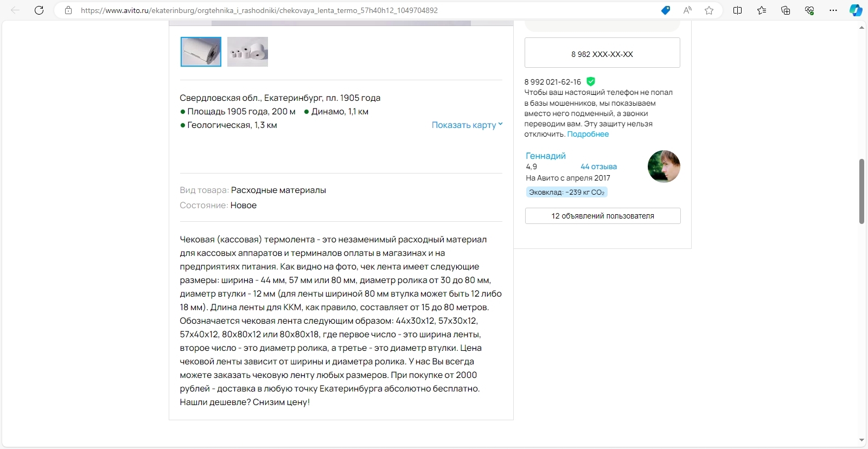Open Settings and more menu

pos(833,10)
